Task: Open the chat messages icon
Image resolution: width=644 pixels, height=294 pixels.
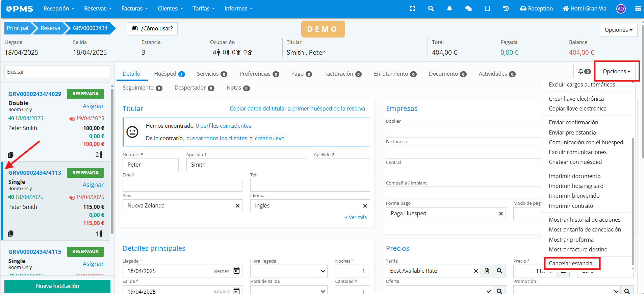Action: [468, 8]
